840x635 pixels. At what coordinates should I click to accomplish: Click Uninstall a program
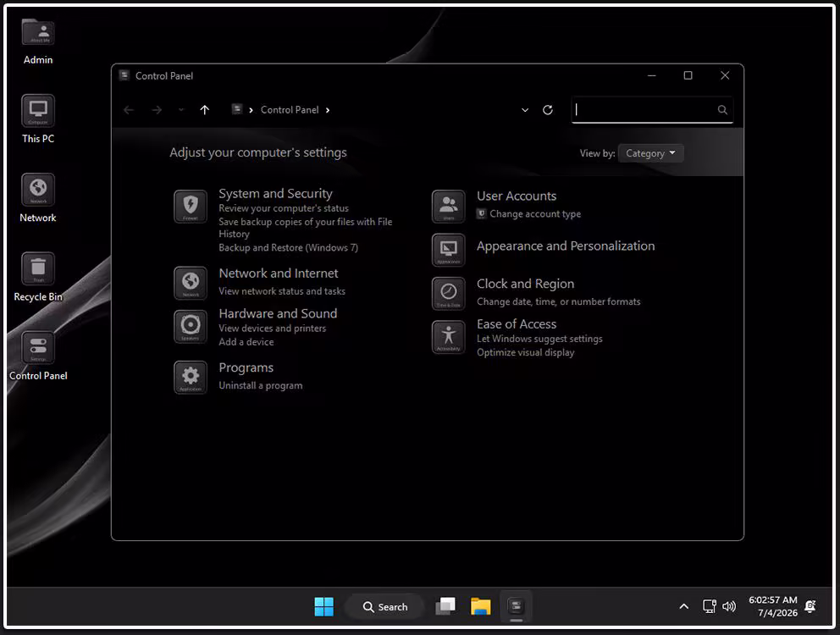pos(260,385)
